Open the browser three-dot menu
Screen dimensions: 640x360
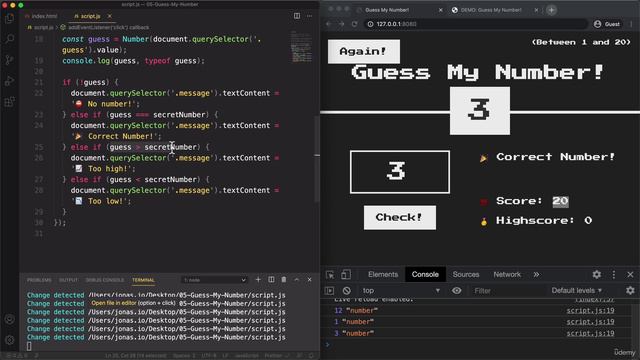(x=631, y=24)
